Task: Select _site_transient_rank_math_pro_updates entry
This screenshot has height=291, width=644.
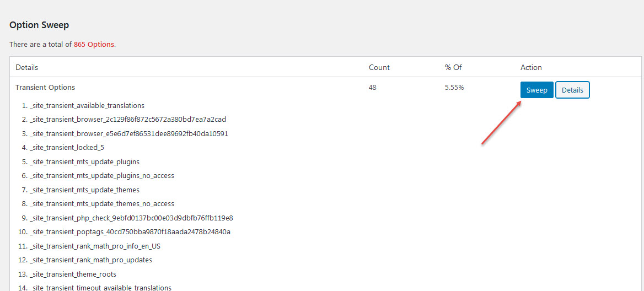Action: click(91, 260)
